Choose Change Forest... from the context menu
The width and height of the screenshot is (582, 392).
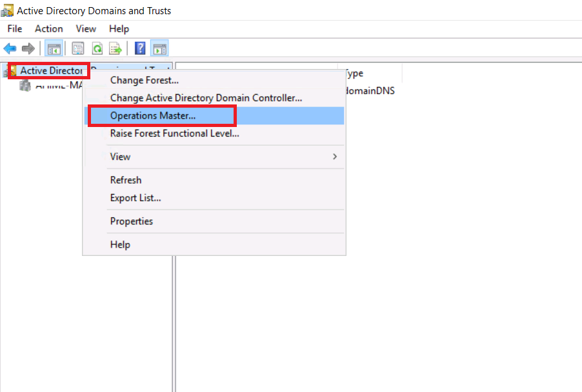214,80
